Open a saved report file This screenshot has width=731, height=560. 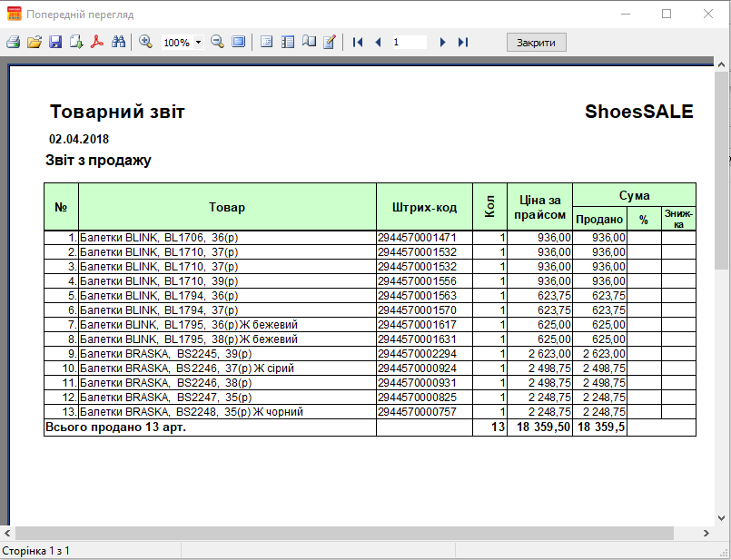point(35,43)
